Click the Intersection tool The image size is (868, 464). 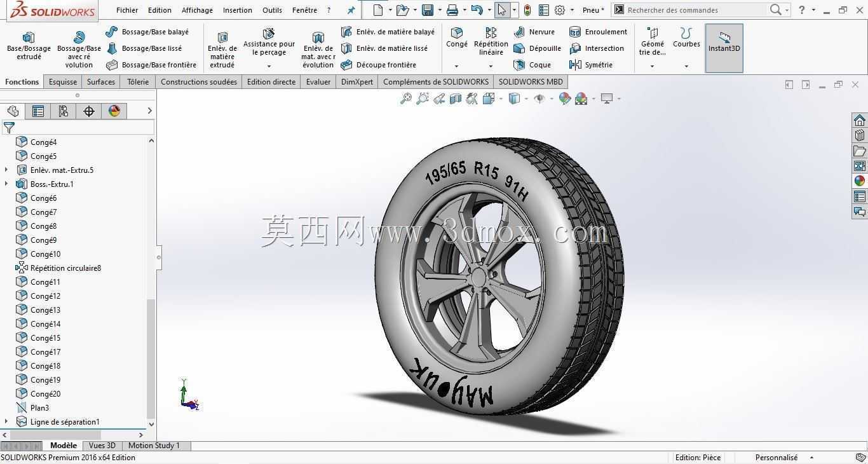(x=597, y=48)
